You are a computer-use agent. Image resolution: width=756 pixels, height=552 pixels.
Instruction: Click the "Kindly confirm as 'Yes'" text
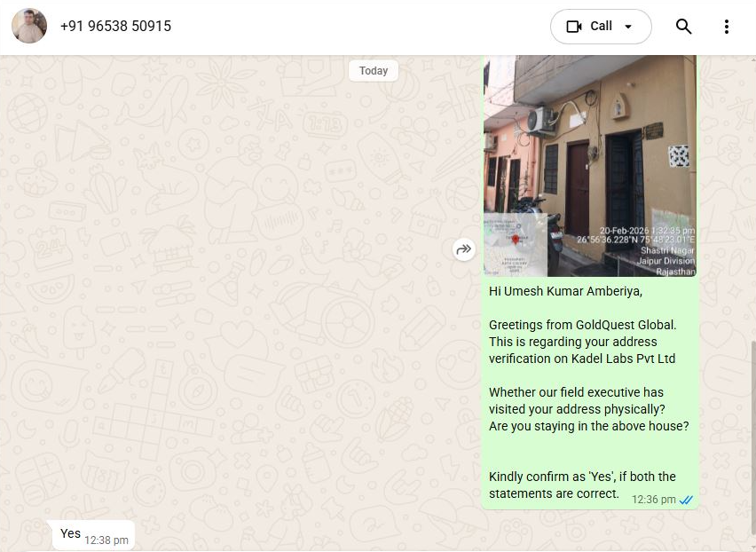point(582,477)
